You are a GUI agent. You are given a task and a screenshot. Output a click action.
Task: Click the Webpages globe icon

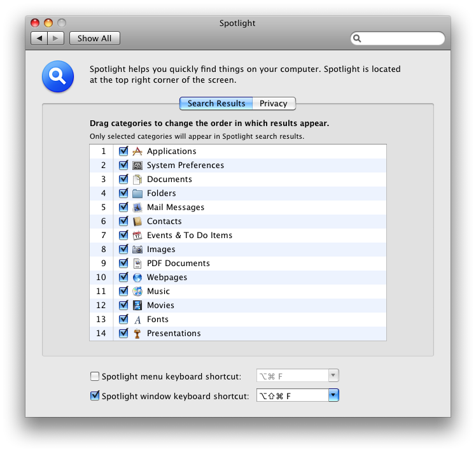(x=137, y=278)
